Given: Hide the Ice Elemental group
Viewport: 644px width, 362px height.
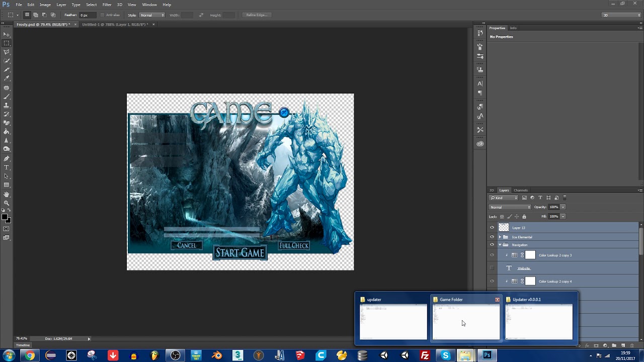Looking at the screenshot, I should pyautogui.click(x=492, y=237).
